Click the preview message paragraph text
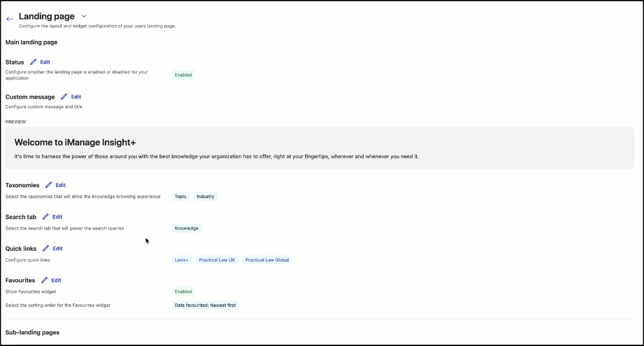This screenshot has height=346, width=644. tap(216, 157)
